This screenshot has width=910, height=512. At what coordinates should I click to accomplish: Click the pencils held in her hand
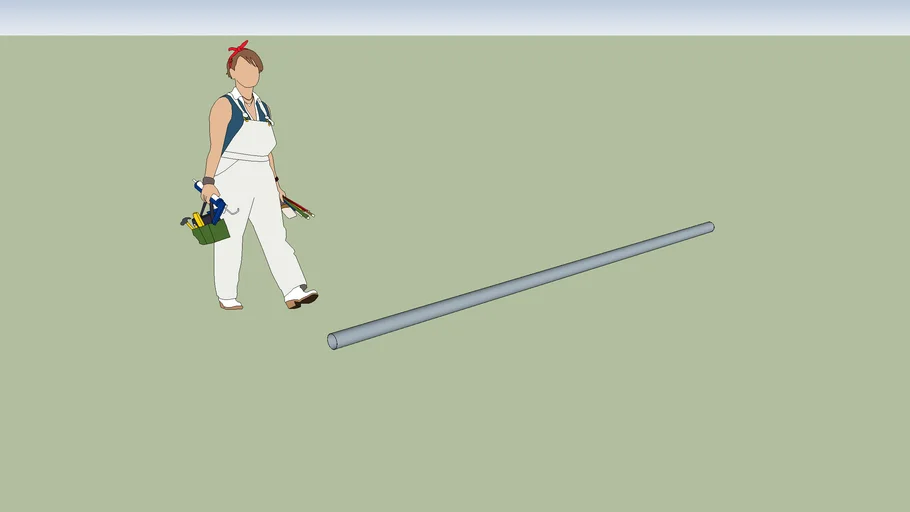click(x=297, y=208)
